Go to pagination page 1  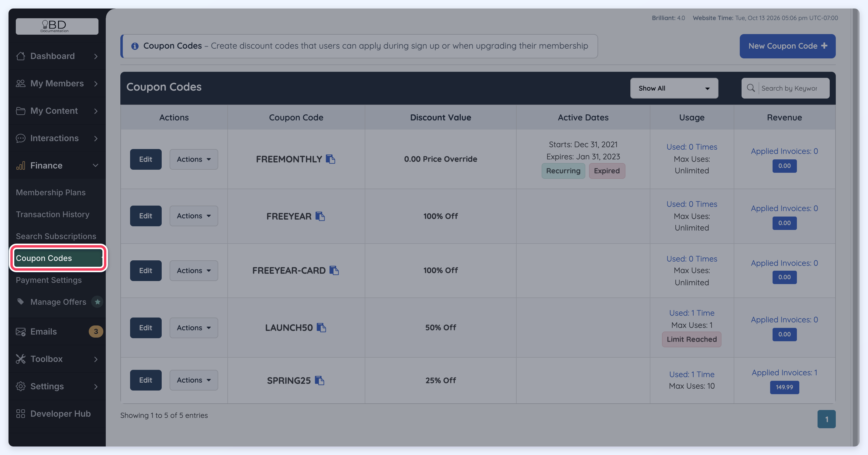click(826, 419)
